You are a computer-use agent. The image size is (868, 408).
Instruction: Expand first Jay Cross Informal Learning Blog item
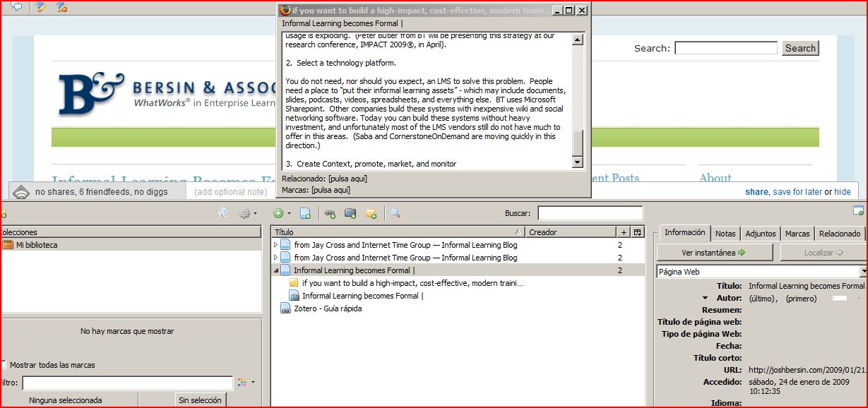[276, 245]
